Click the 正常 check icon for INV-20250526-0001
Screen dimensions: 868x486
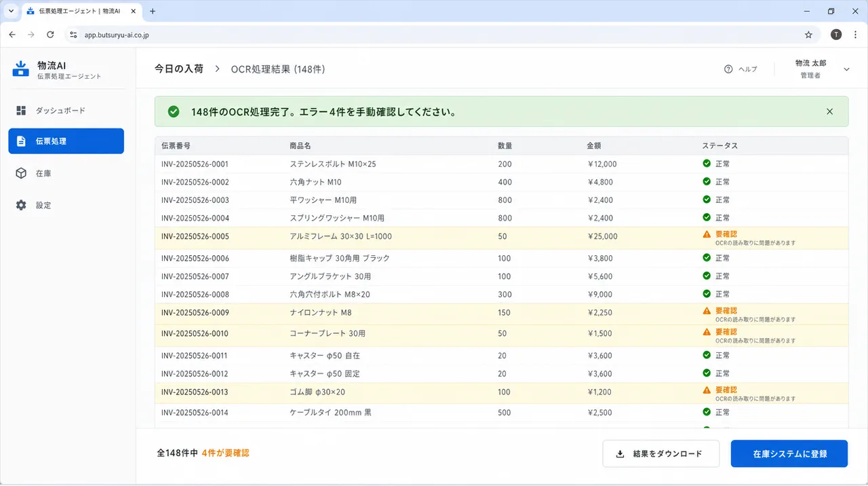(x=707, y=164)
